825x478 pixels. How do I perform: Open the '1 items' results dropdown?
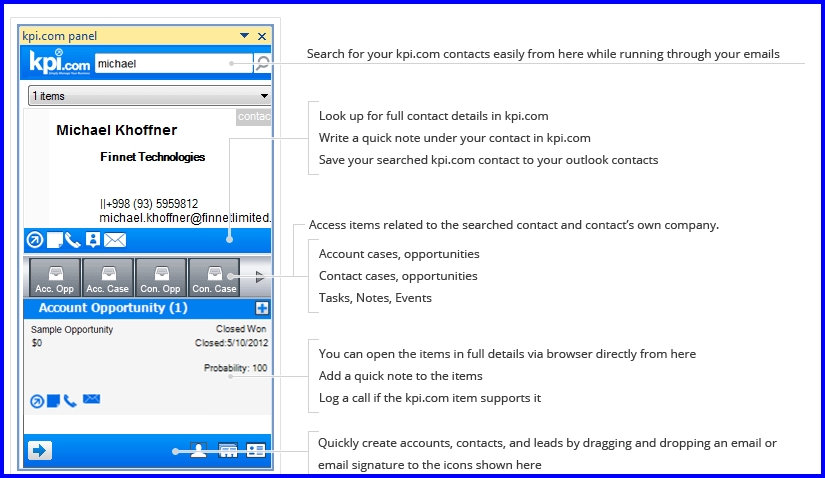point(149,96)
